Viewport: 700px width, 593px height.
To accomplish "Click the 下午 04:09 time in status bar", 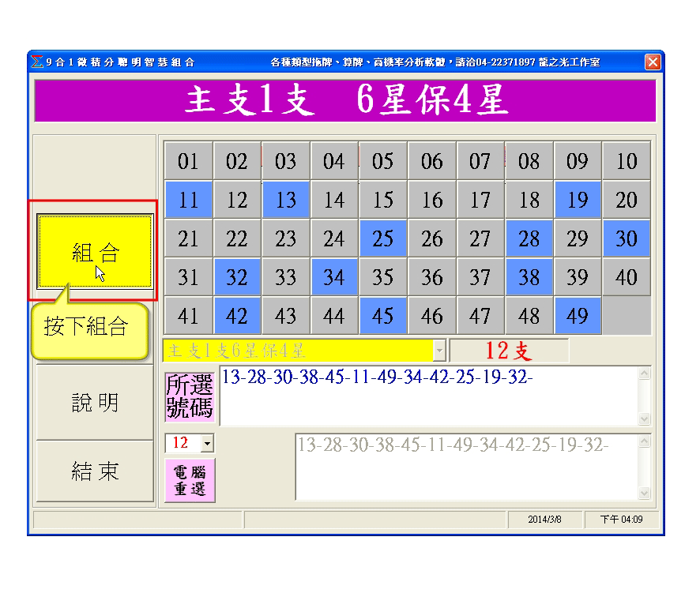I will (621, 520).
